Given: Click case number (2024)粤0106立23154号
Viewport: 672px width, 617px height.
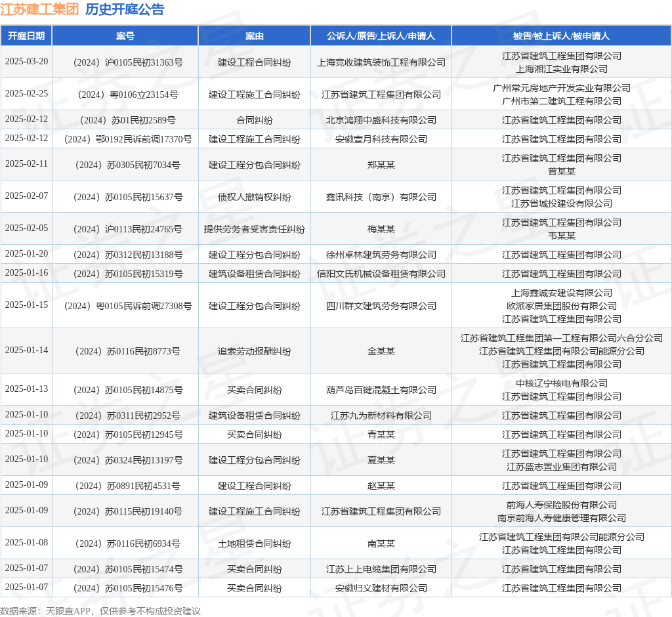Looking at the screenshot, I should coord(128,95).
